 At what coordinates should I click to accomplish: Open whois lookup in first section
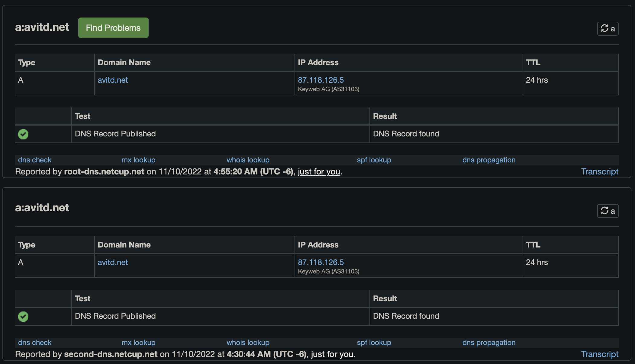click(x=248, y=160)
